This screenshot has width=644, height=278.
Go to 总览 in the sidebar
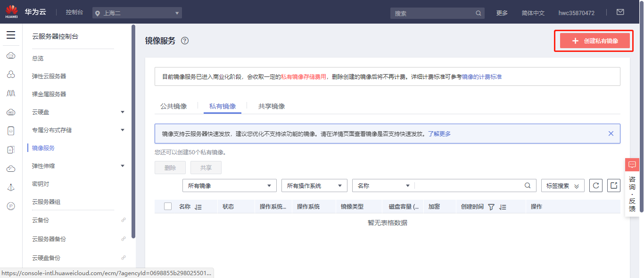tap(38, 58)
